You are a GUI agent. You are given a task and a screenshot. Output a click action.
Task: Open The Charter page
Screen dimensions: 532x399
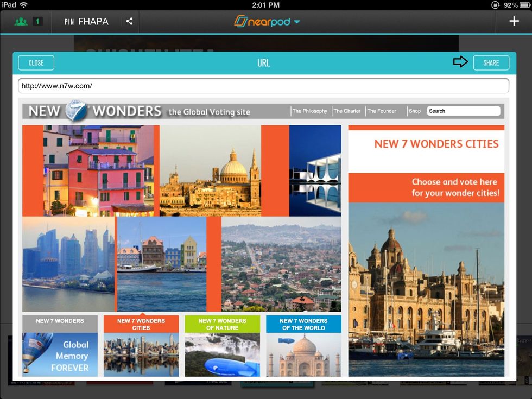(347, 111)
